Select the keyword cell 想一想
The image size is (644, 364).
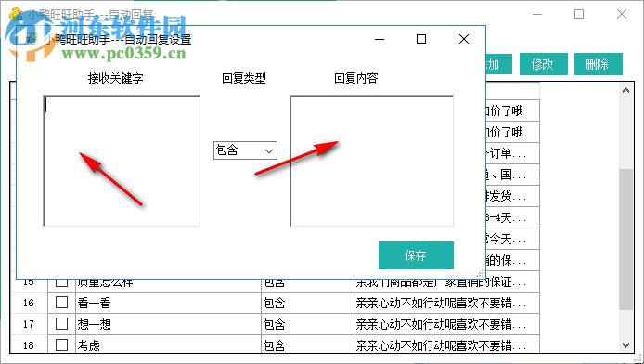(168, 324)
